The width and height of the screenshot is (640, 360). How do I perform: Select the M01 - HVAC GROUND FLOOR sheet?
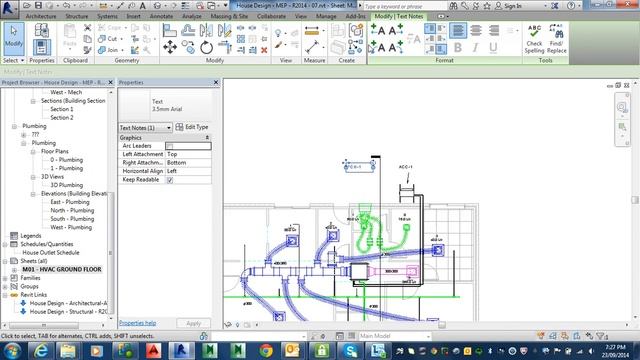coord(62,269)
